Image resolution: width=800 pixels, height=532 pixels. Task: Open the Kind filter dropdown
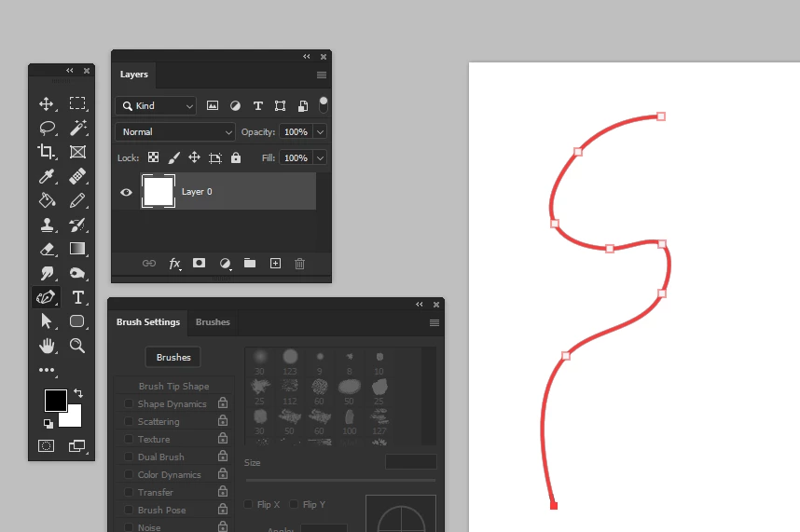[156, 105]
